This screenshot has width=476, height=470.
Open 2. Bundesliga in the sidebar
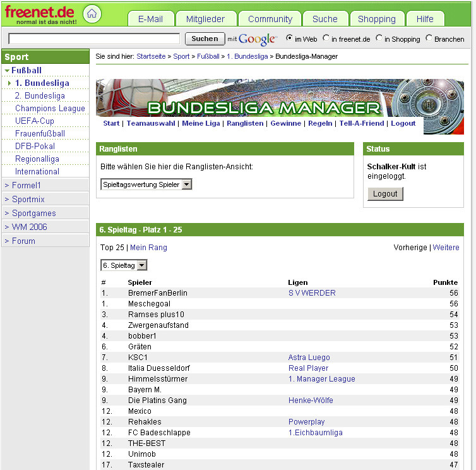point(40,95)
